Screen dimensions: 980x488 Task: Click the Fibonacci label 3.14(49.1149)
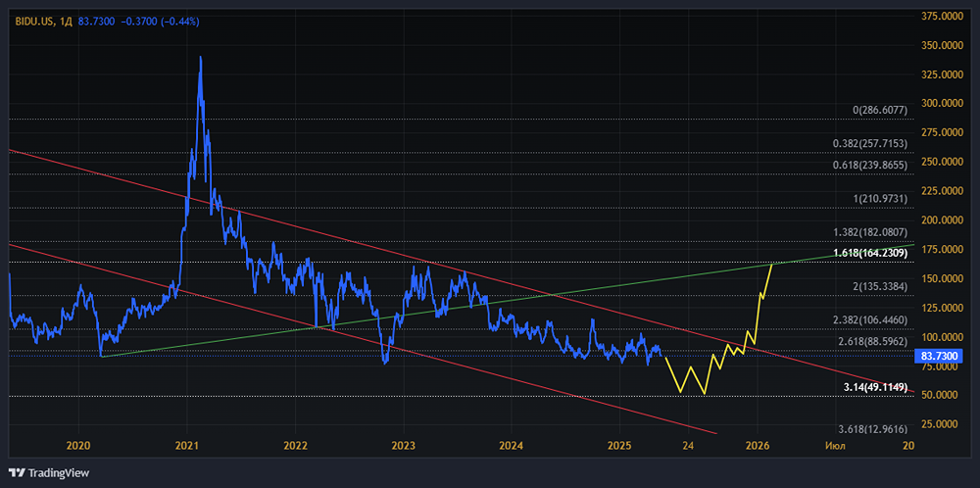874,387
